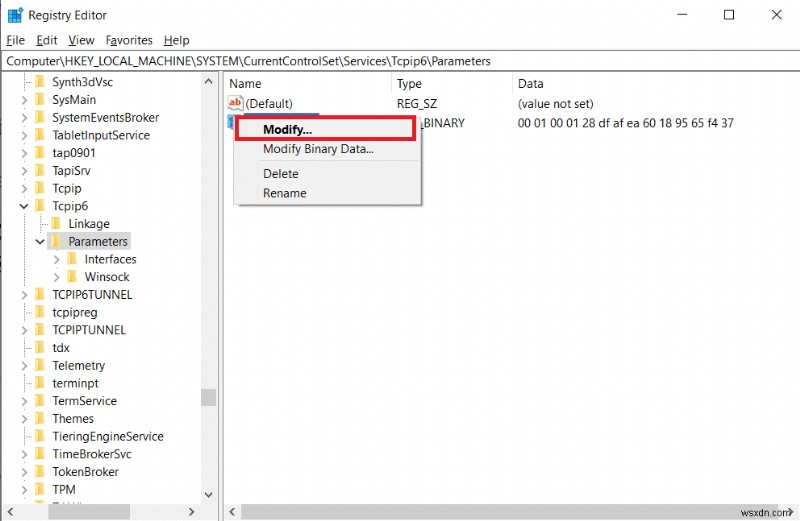The height and width of the screenshot is (521, 800).
Task: Collapse the Tcpip6 tree node
Action: pos(24,206)
